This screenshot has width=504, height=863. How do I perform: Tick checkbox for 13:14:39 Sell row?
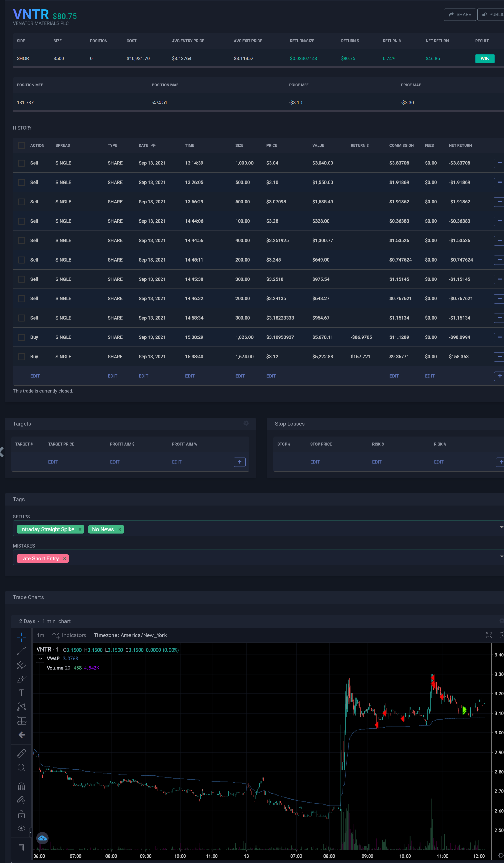pyautogui.click(x=22, y=163)
